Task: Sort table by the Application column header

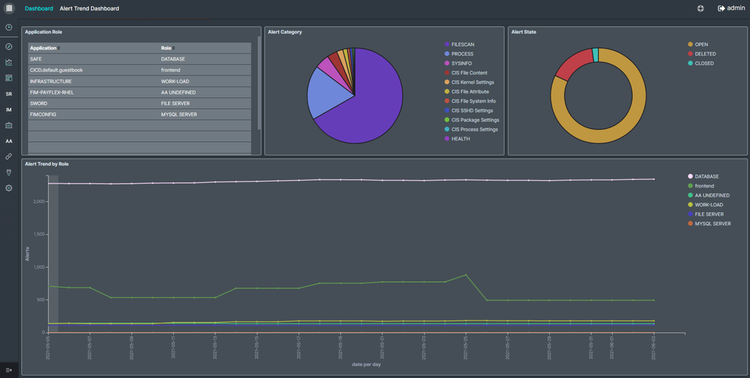Action: (44, 48)
